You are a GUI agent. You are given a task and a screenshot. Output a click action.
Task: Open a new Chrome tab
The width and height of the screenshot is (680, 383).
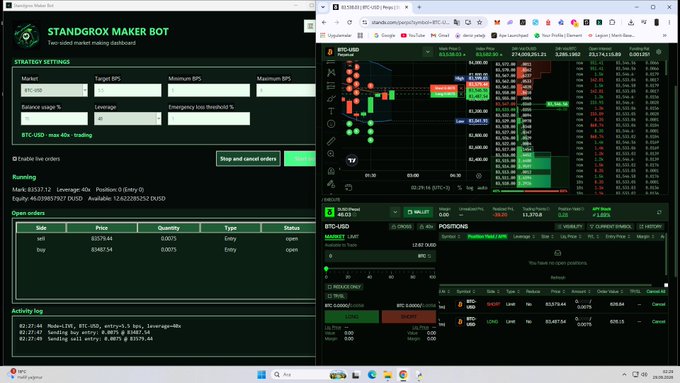(419, 7)
